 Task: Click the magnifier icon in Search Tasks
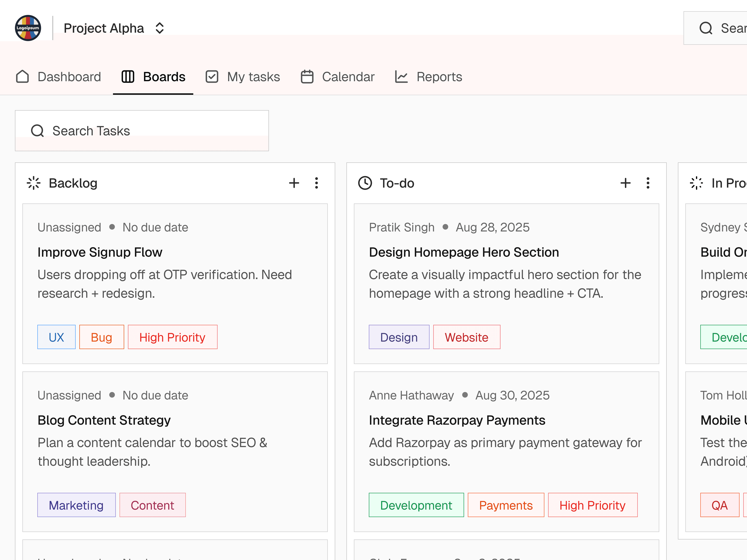37,131
